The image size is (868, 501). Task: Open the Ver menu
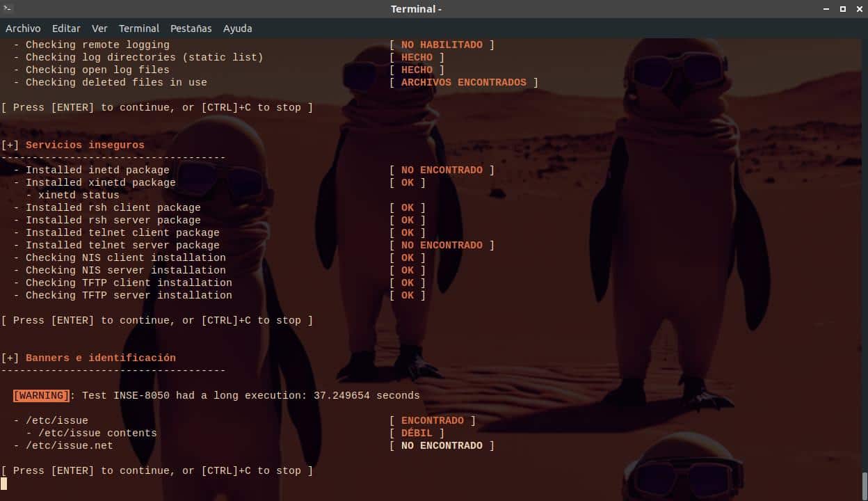tap(99, 29)
